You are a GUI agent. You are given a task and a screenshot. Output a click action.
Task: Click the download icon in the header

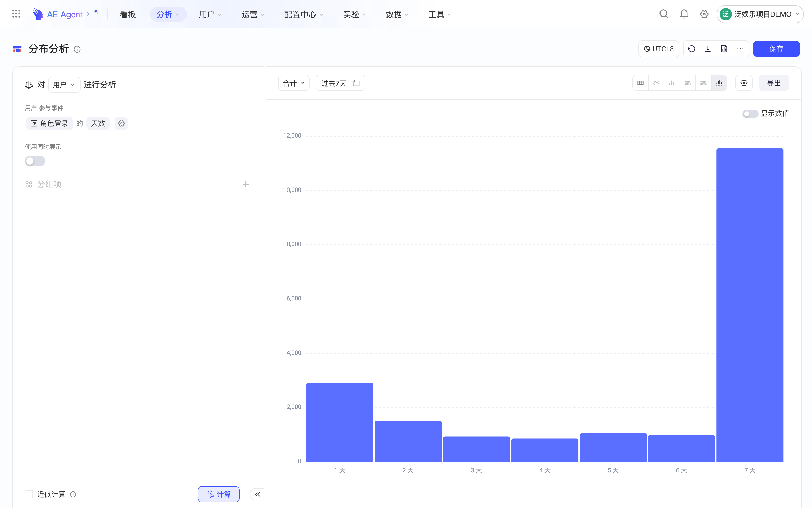[x=708, y=49]
